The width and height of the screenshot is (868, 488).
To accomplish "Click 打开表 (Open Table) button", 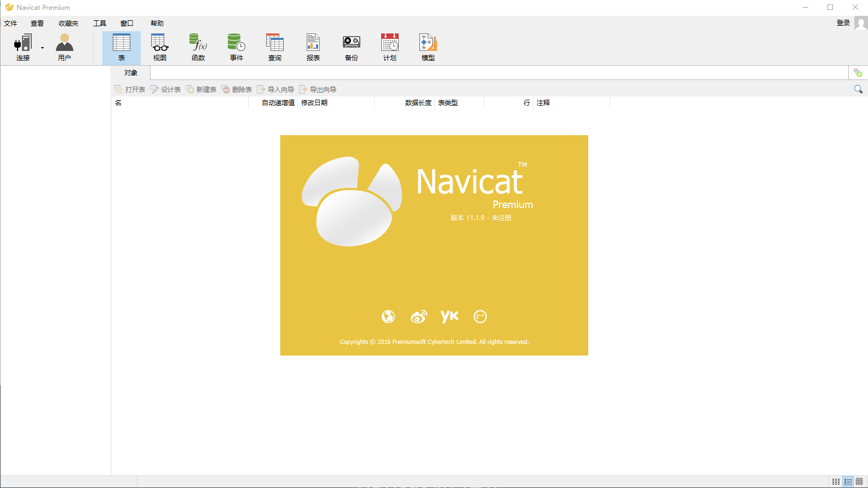I will point(130,89).
